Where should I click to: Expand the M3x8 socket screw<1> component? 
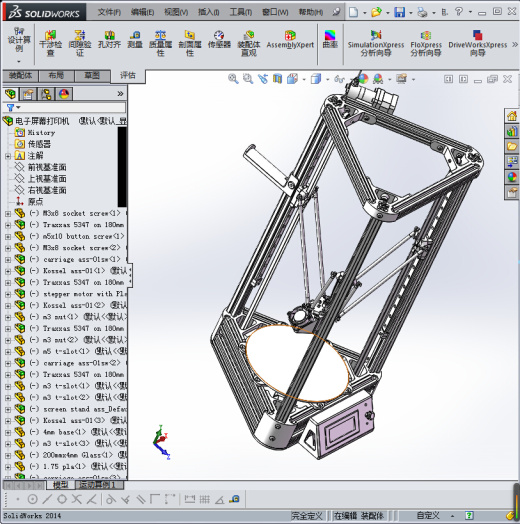8,214
